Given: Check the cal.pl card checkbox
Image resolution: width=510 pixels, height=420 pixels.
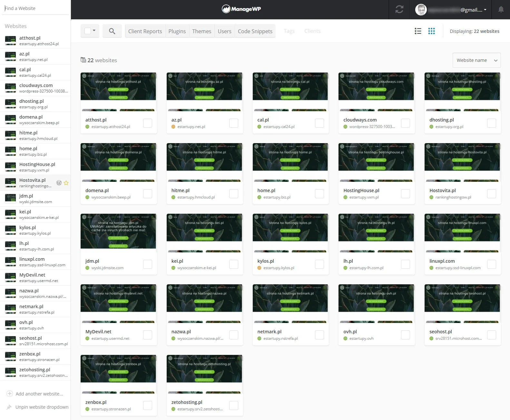Looking at the screenshot, I should point(319,123).
